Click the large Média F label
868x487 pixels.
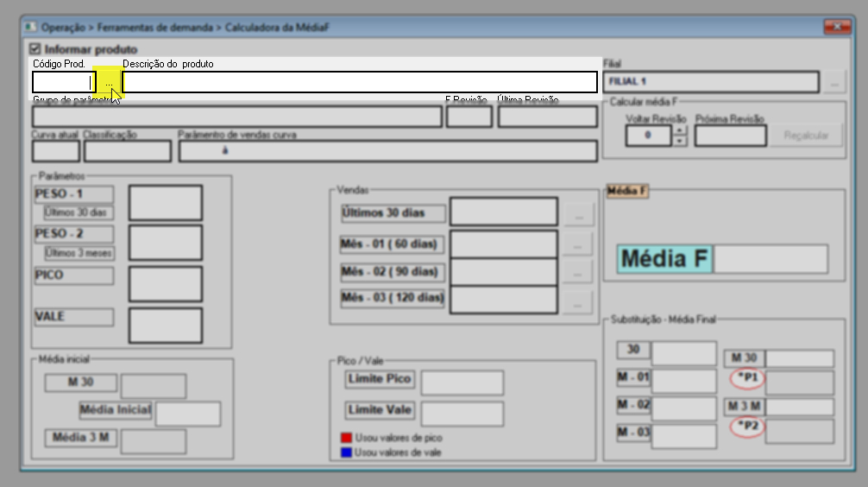(x=665, y=259)
